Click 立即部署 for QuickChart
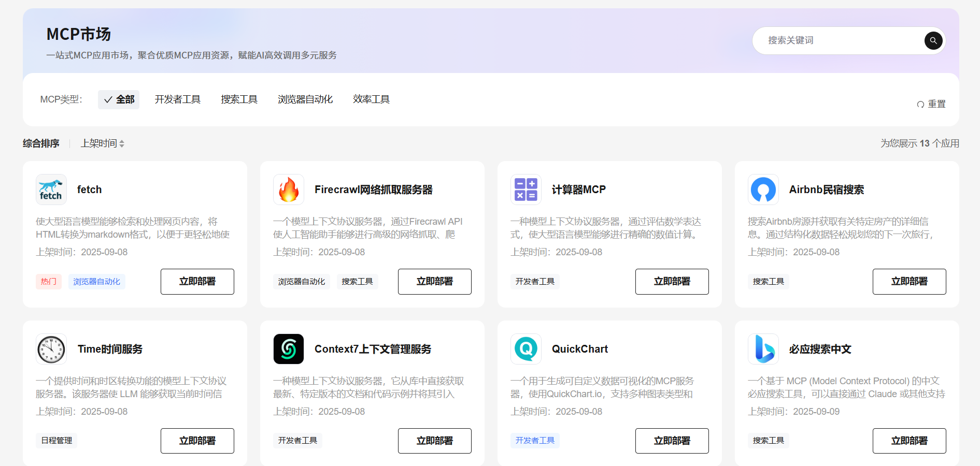The height and width of the screenshot is (466, 980). point(672,441)
